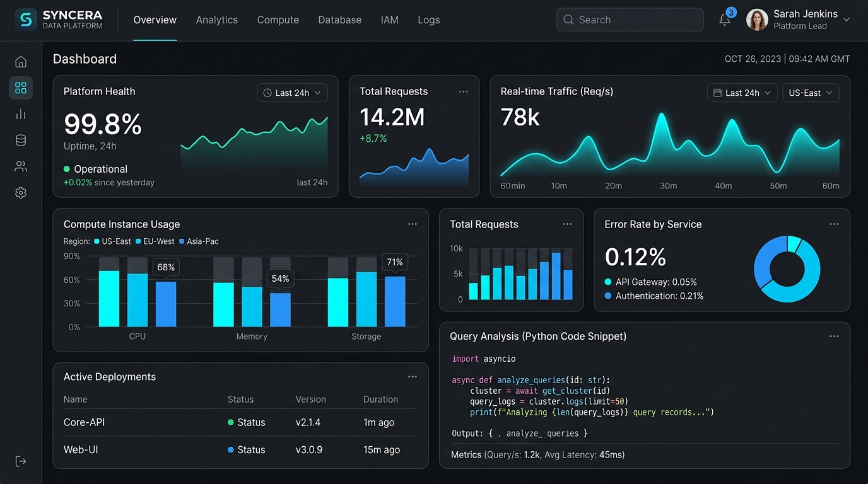The width and height of the screenshot is (868, 484).
Task: Open the settings gear sidebar icon
Action: (21, 193)
